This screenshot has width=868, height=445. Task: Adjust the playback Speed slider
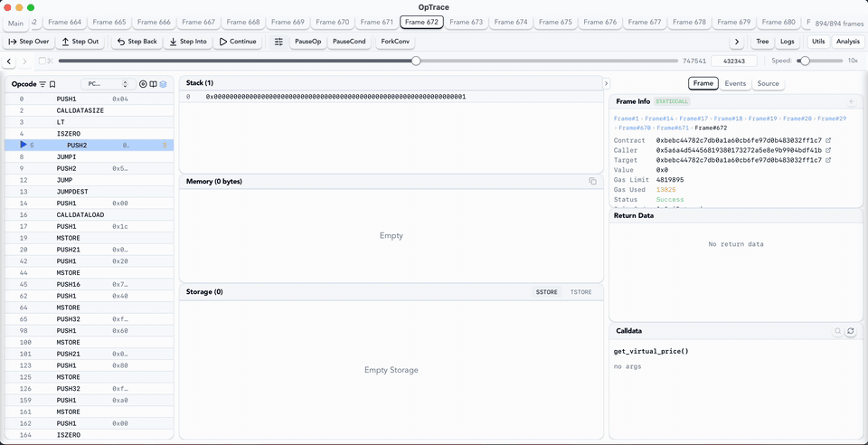(804, 61)
